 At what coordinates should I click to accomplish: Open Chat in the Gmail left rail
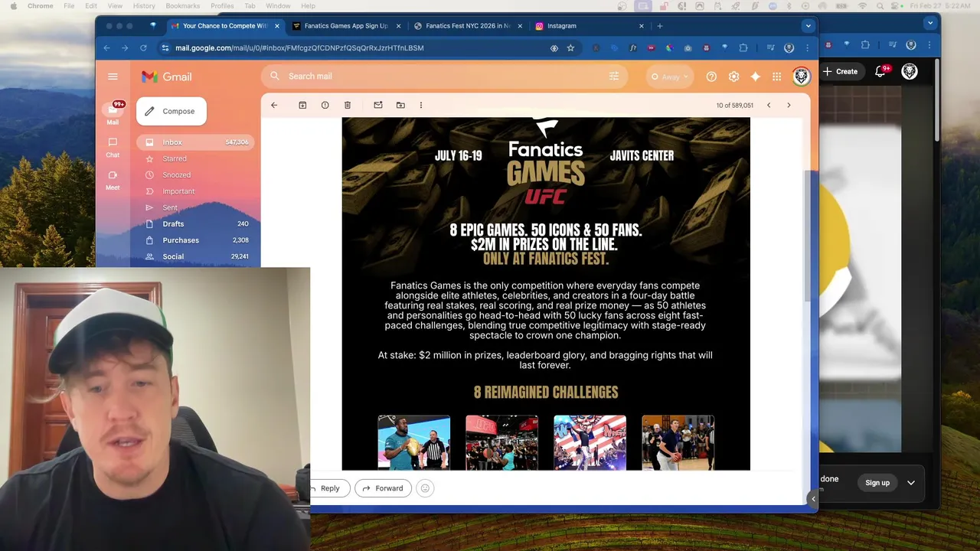113,148
